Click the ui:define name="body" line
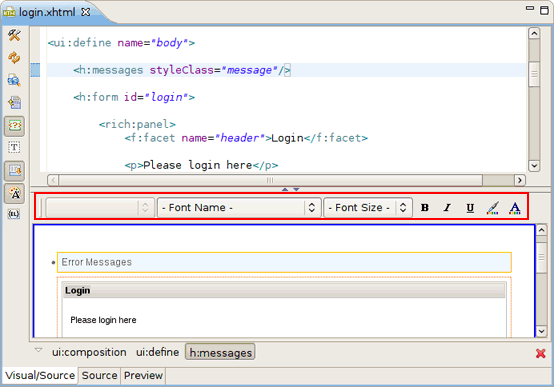Viewport: 554px width, 387px height. [x=121, y=43]
